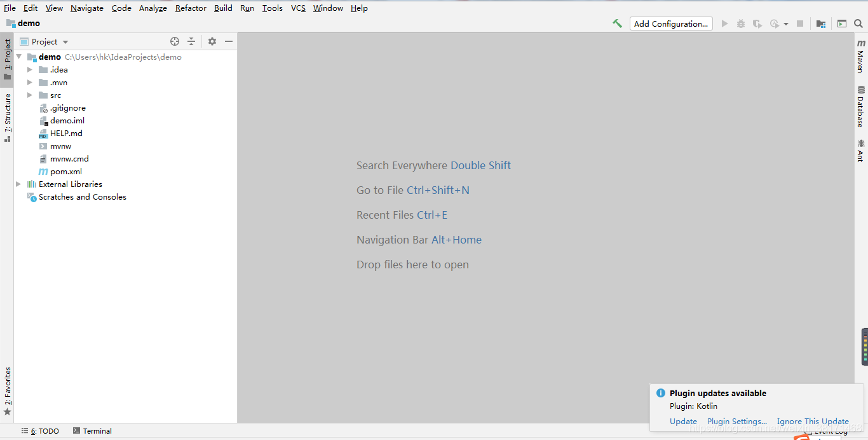Open the VCS menu
Viewport: 868px width, 440px height.
tap(298, 8)
